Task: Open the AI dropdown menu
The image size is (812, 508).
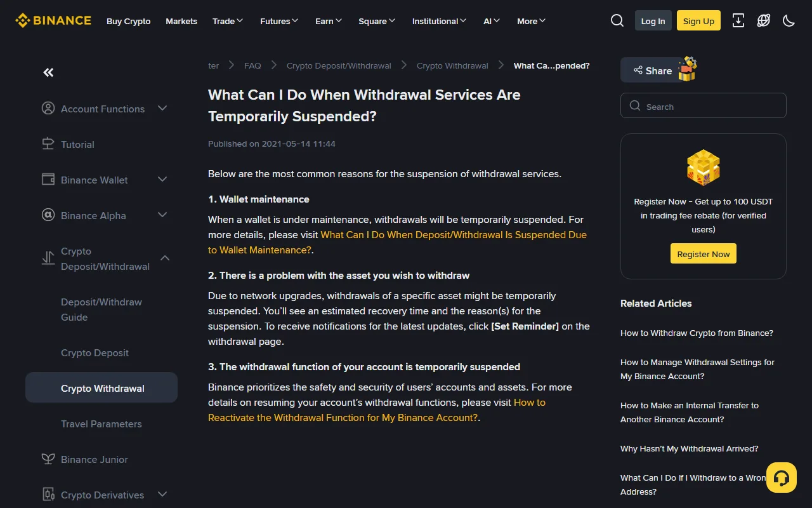Action: pos(492,21)
